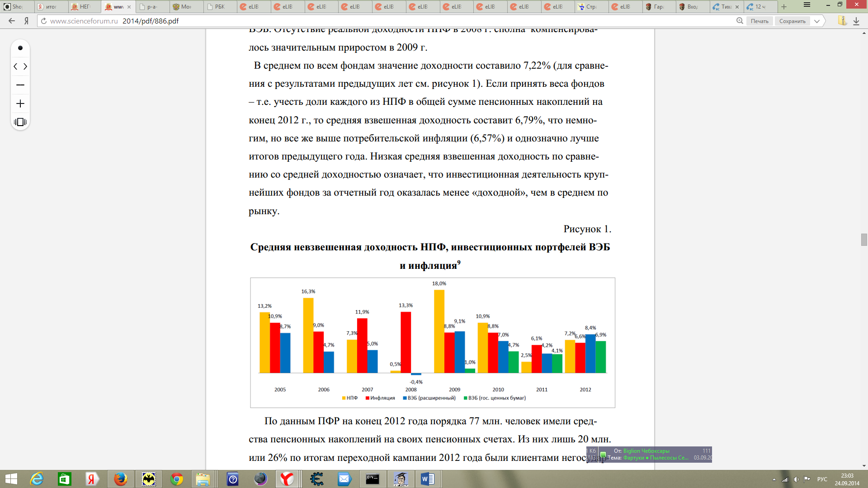Switch to the Вход tab
Image resolution: width=868 pixels, height=488 pixels.
pos(693,7)
